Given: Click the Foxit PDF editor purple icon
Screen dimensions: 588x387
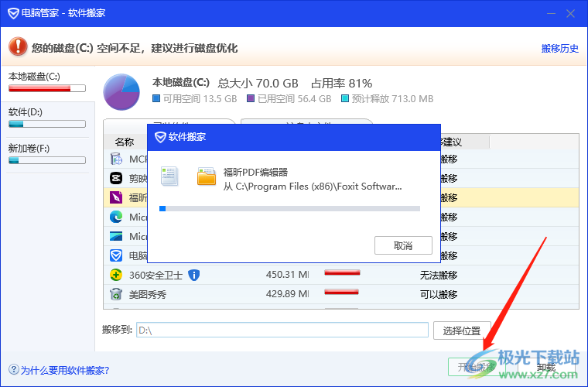Looking at the screenshot, I should 116,197.
